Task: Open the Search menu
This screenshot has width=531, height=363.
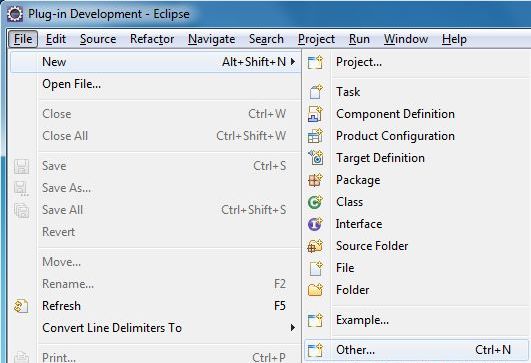Action: tap(266, 39)
